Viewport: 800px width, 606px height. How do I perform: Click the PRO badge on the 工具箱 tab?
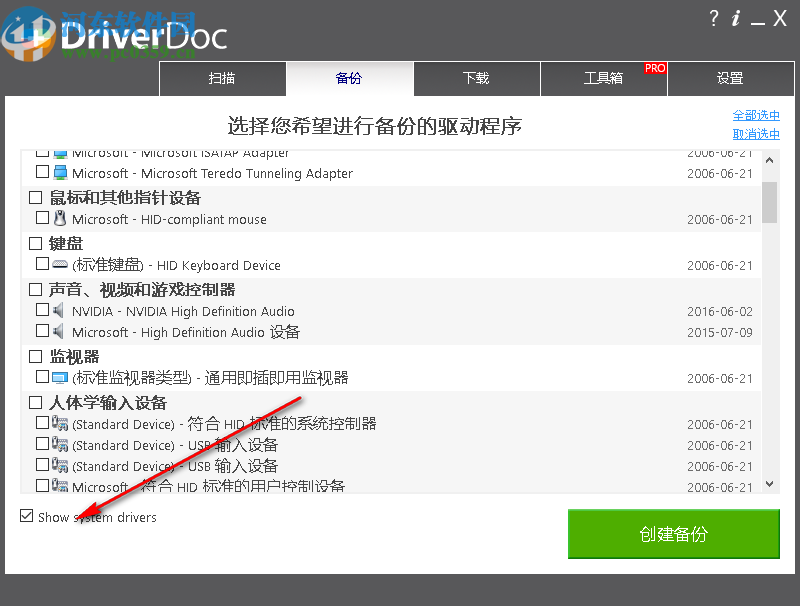(655, 68)
